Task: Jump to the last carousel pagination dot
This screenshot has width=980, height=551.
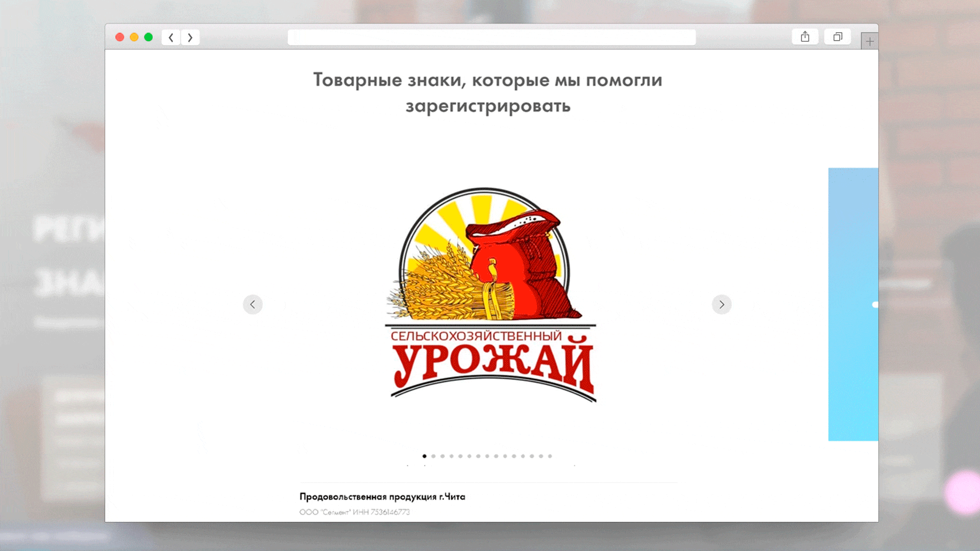Action: click(x=550, y=456)
